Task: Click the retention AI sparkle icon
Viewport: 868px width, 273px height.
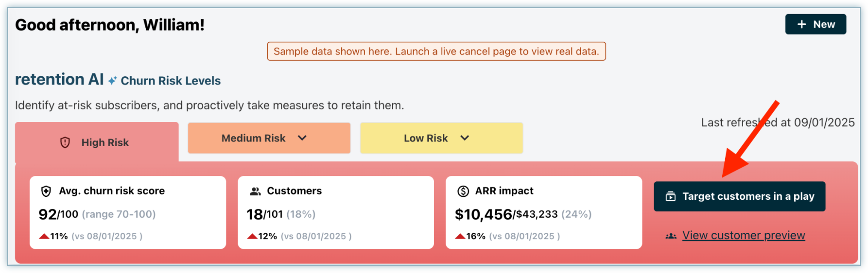Action: 112,80
